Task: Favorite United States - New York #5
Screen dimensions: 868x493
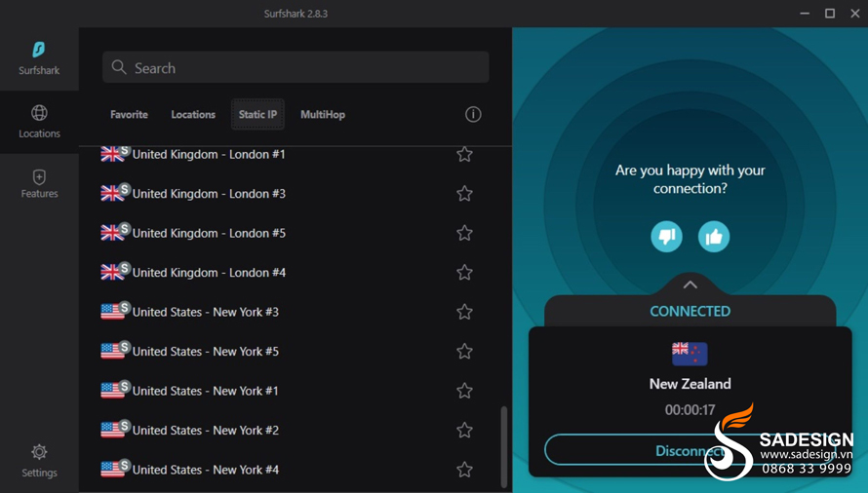Action: [x=464, y=352]
